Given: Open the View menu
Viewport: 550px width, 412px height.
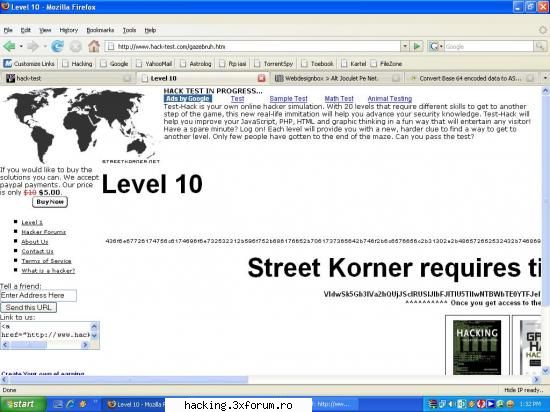Looking at the screenshot, I should [45, 30].
